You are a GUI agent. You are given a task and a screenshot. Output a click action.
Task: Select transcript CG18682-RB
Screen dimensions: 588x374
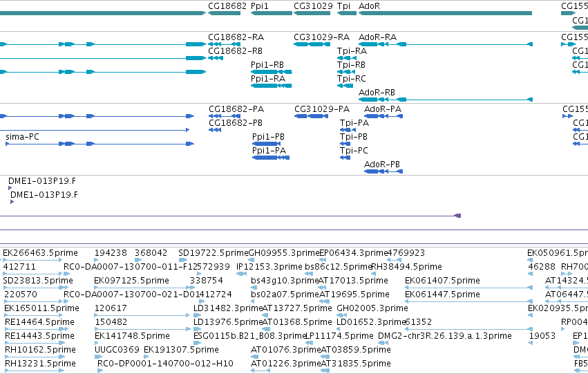tap(216, 58)
